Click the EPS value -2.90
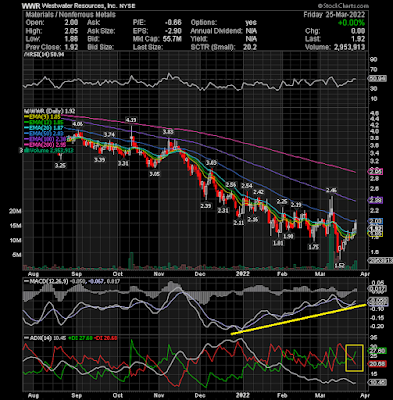 (173, 31)
